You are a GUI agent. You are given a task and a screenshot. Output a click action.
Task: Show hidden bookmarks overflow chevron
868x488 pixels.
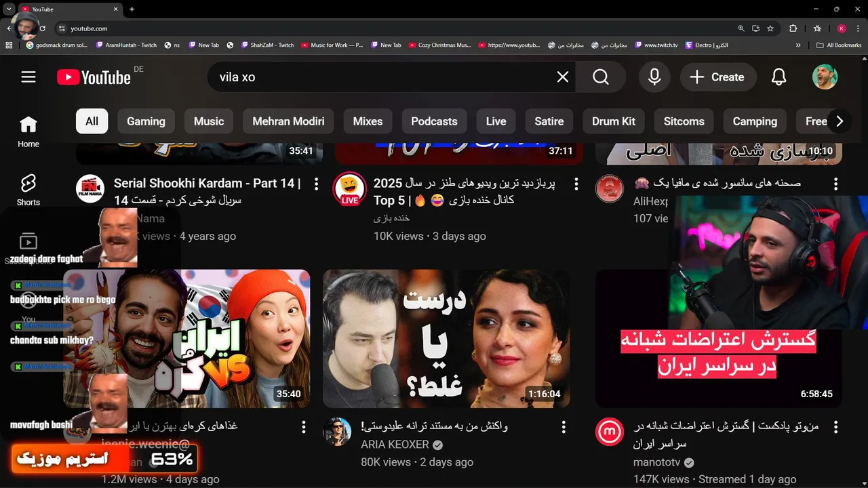pyautogui.click(x=798, y=45)
